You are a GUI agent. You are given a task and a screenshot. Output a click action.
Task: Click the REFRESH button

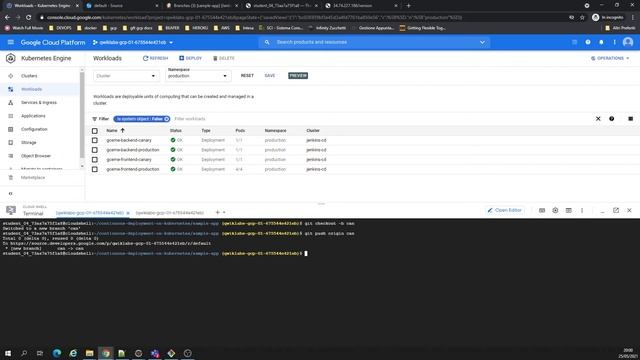[x=156, y=58]
